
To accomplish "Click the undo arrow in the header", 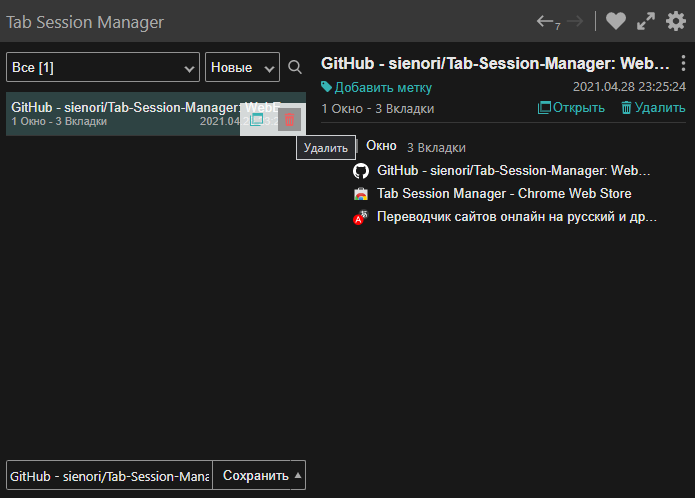I will tap(545, 21).
